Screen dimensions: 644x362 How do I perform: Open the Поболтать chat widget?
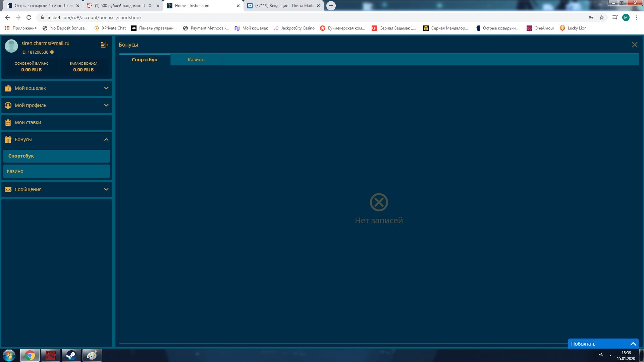(x=603, y=344)
